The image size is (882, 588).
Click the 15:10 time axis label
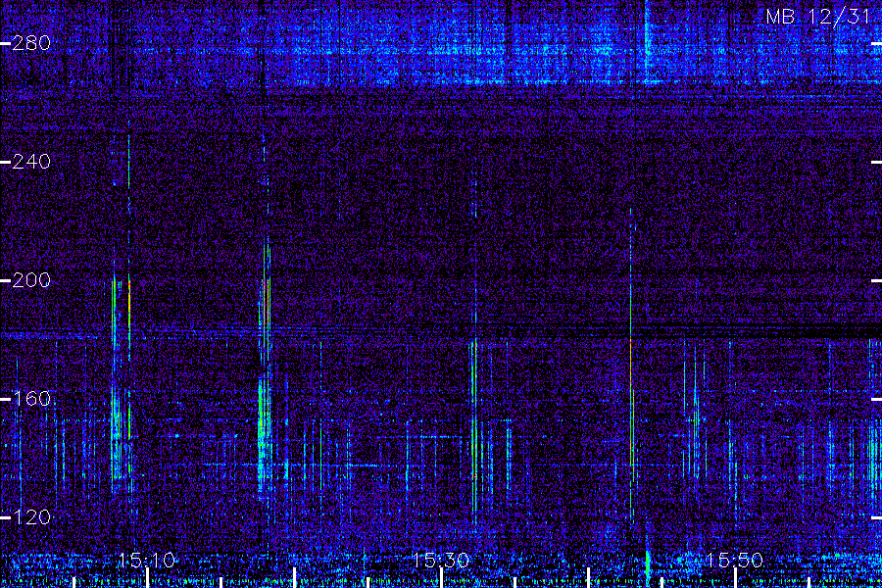(147, 561)
